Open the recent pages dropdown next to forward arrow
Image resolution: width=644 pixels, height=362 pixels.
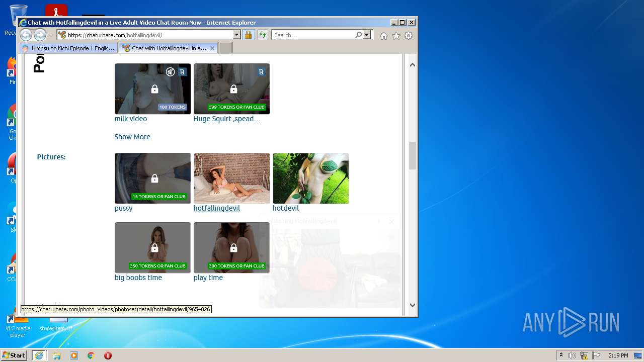(x=51, y=35)
